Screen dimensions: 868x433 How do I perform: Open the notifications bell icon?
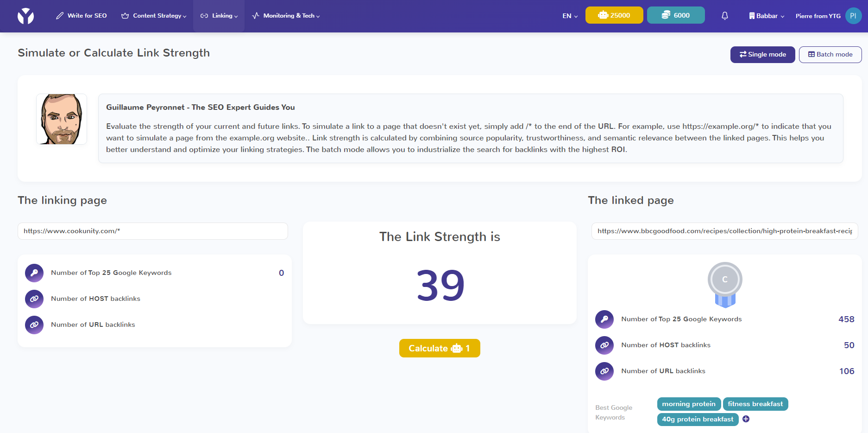[725, 16]
